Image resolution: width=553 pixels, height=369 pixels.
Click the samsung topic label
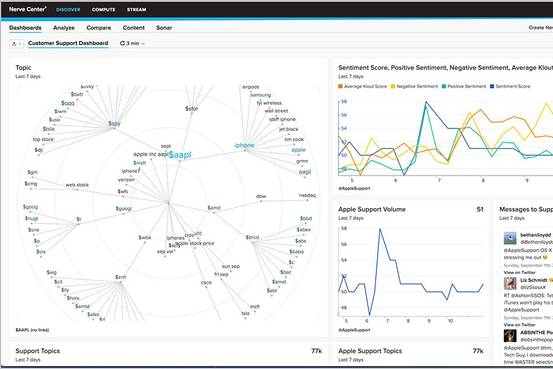(x=261, y=95)
